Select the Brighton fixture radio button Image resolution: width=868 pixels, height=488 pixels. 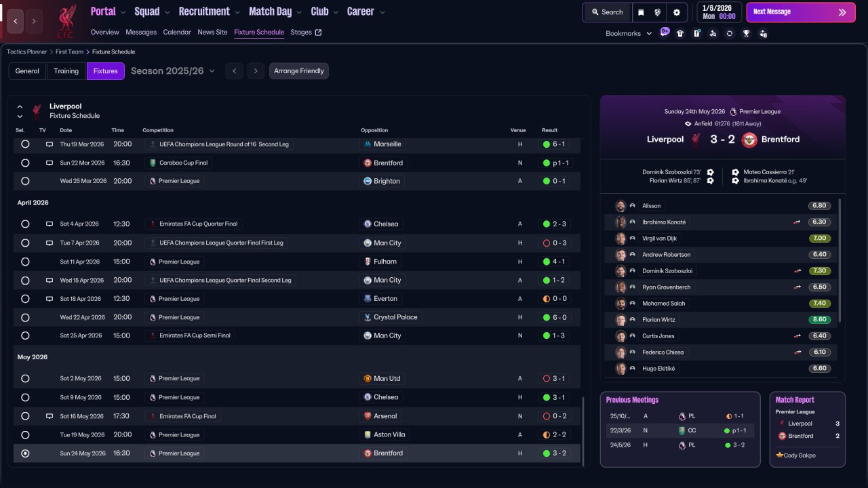click(x=25, y=182)
